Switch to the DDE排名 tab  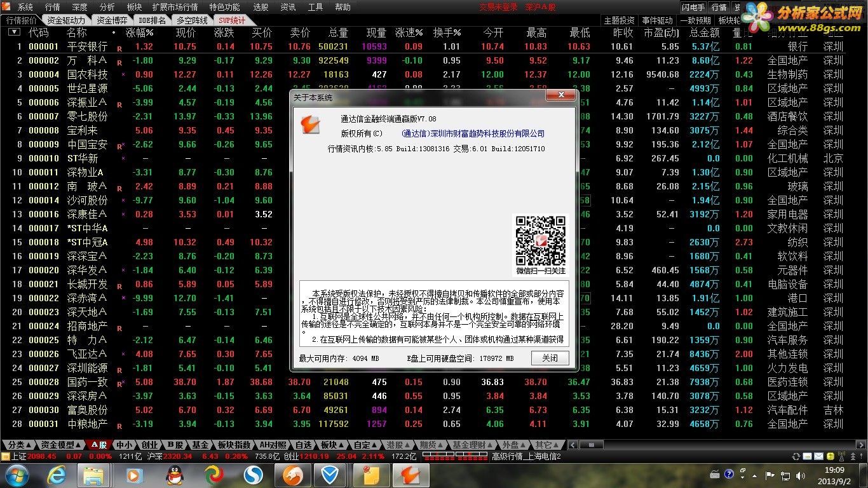pos(152,20)
